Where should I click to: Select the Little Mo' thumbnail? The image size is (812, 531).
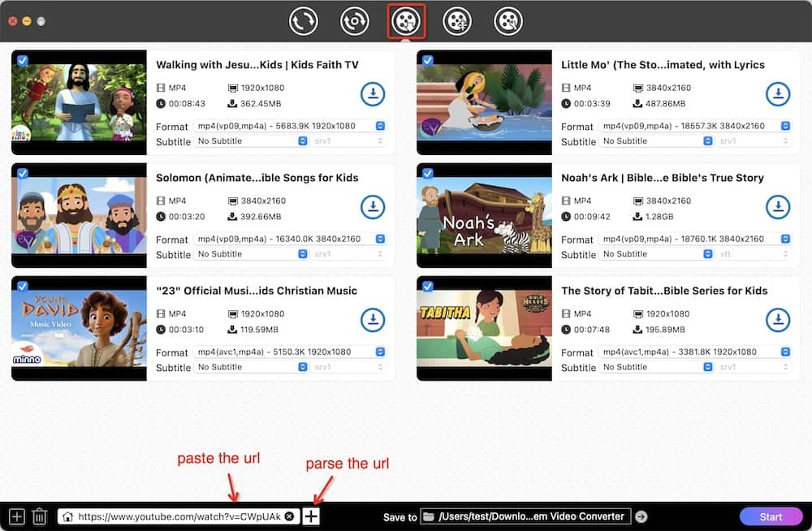point(484,102)
